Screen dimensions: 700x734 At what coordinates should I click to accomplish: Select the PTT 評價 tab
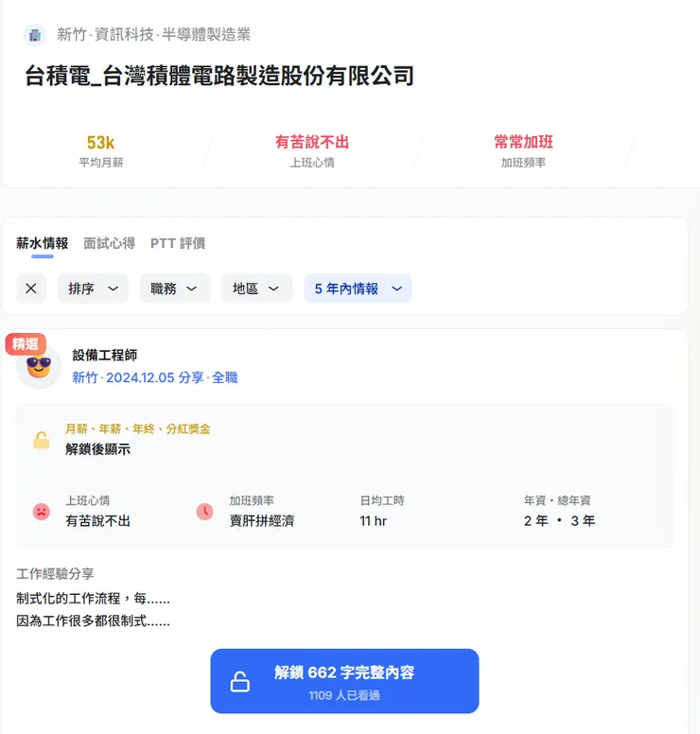pyautogui.click(x=178, y=243)
